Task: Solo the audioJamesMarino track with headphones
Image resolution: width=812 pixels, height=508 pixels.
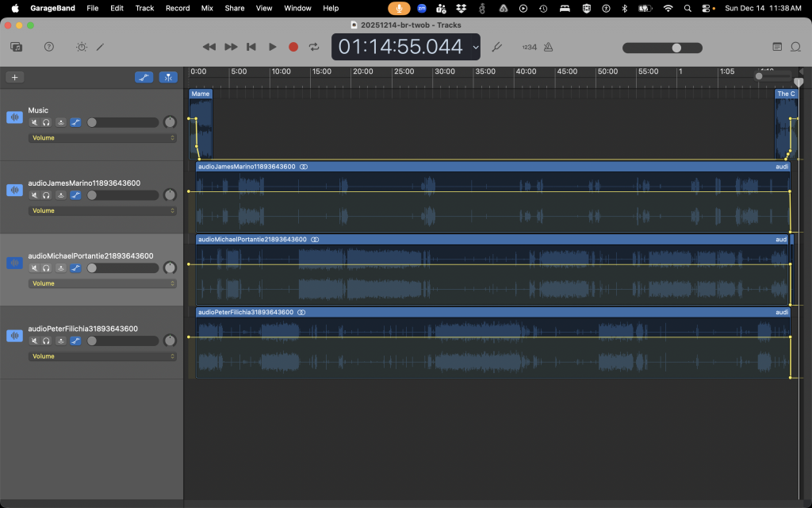Action: point(47,195)
